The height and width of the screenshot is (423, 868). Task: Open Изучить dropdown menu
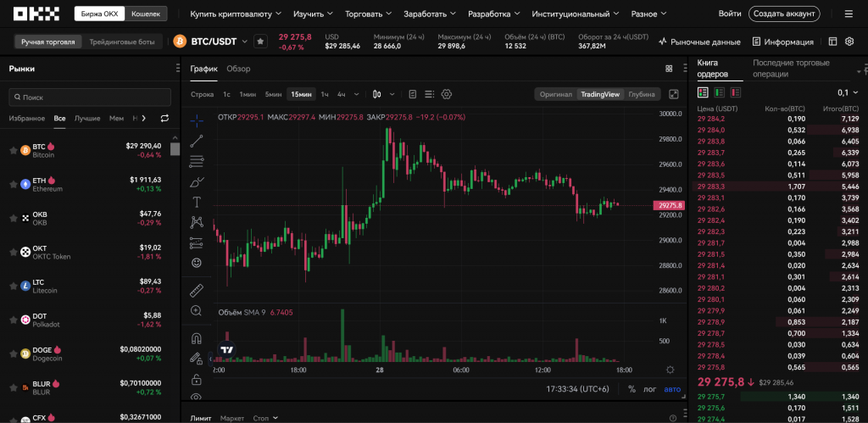click(x=314, y=14)
